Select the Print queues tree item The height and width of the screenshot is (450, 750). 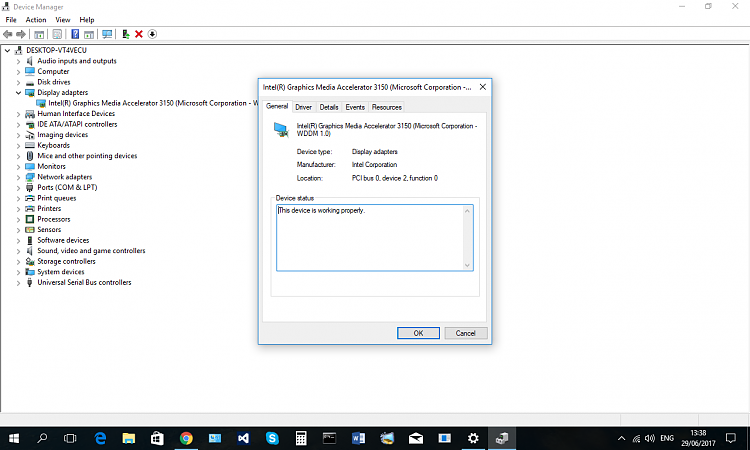tap(56, 198)
